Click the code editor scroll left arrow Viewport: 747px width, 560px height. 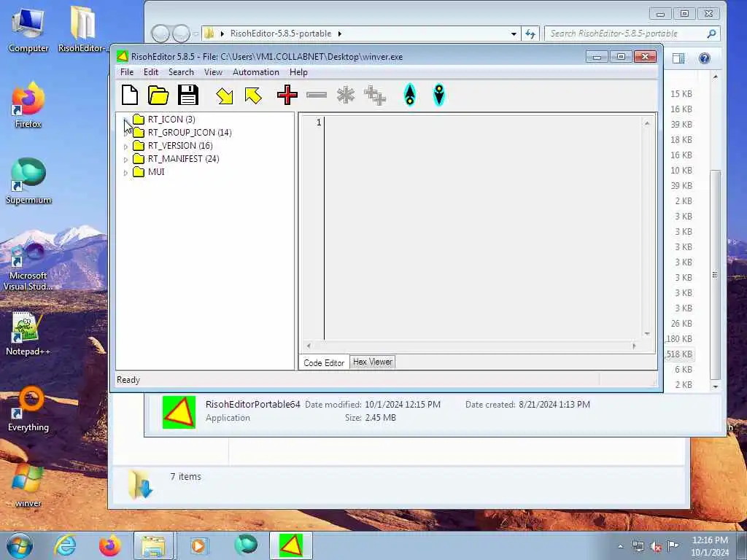309,346
